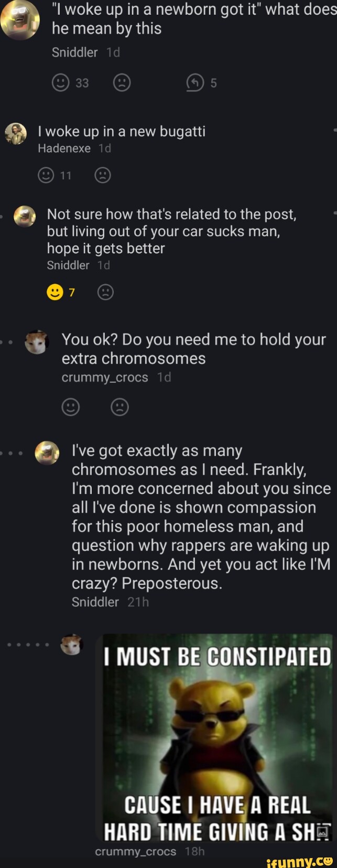The image size is (337, 868).
Task: Open Sniddler username on the 21h reply
Action: tap(95, 602)
